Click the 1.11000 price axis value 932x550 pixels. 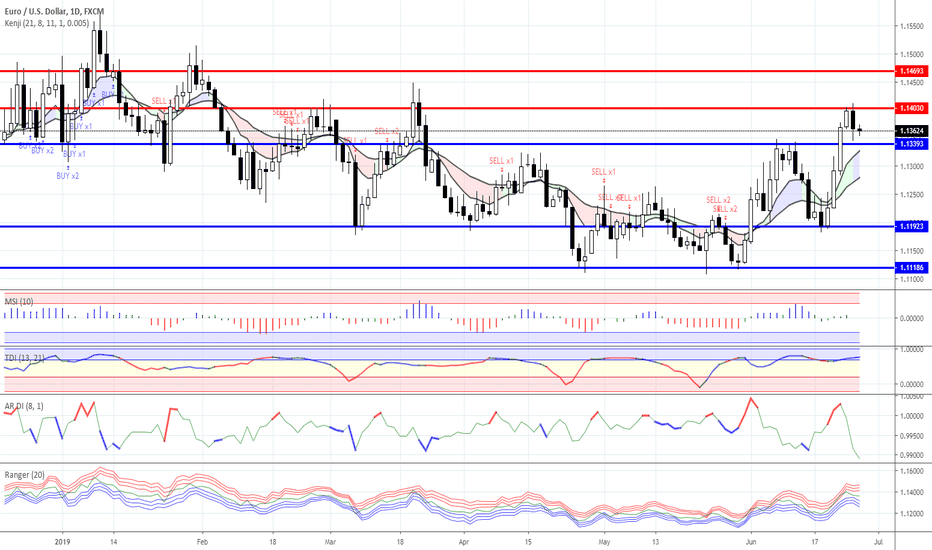912,279
